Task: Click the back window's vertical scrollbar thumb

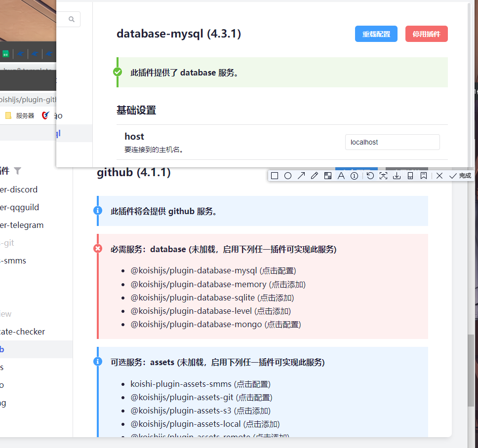Action: pyautogui.click(x=471, y=370)
